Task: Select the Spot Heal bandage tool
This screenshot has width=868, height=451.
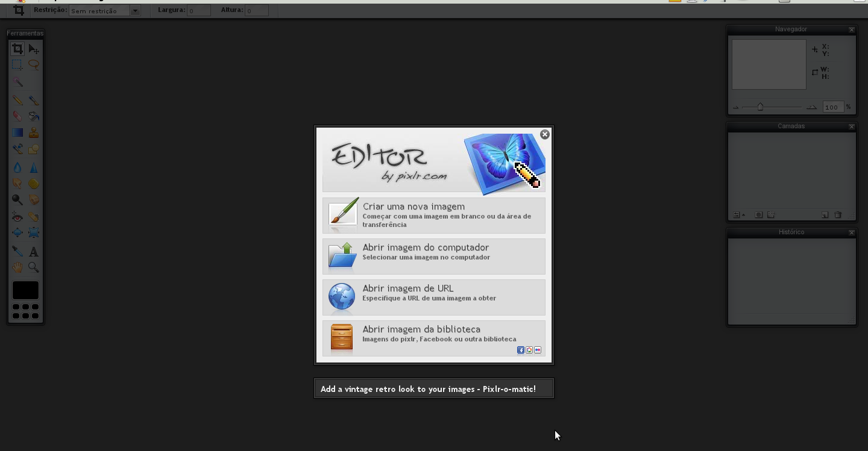Action: [34, 217]
